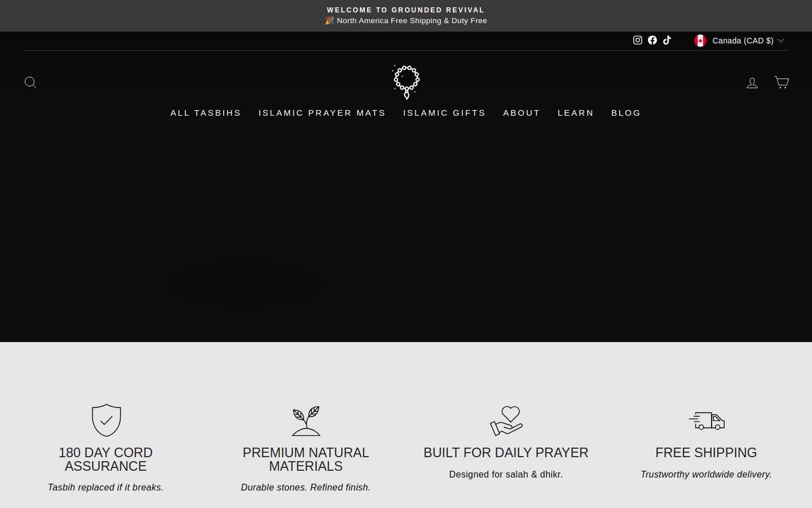This screenshot has width=812, height=508.
Task: Open the All Tasbihs menu
Action: pyautogui.click(x=206, y=113)
